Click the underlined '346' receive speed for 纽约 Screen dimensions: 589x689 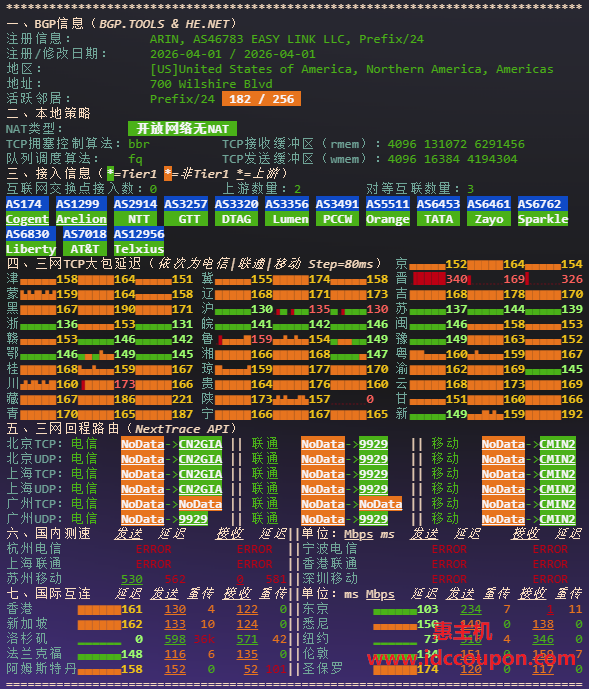[543, 639]
